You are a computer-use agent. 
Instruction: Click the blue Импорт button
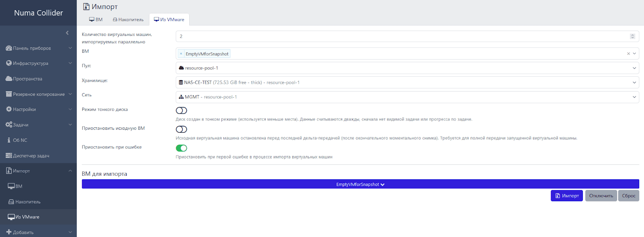pyautogui.click(x=566, y=196)
